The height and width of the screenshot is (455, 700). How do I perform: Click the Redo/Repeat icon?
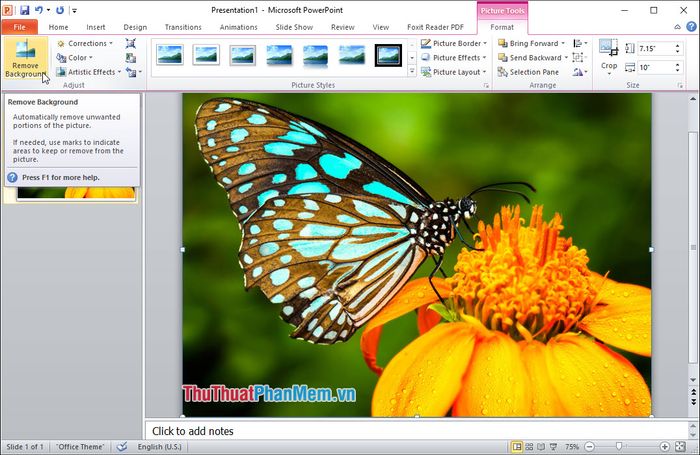pyautogui.click(x=60, y=10)
